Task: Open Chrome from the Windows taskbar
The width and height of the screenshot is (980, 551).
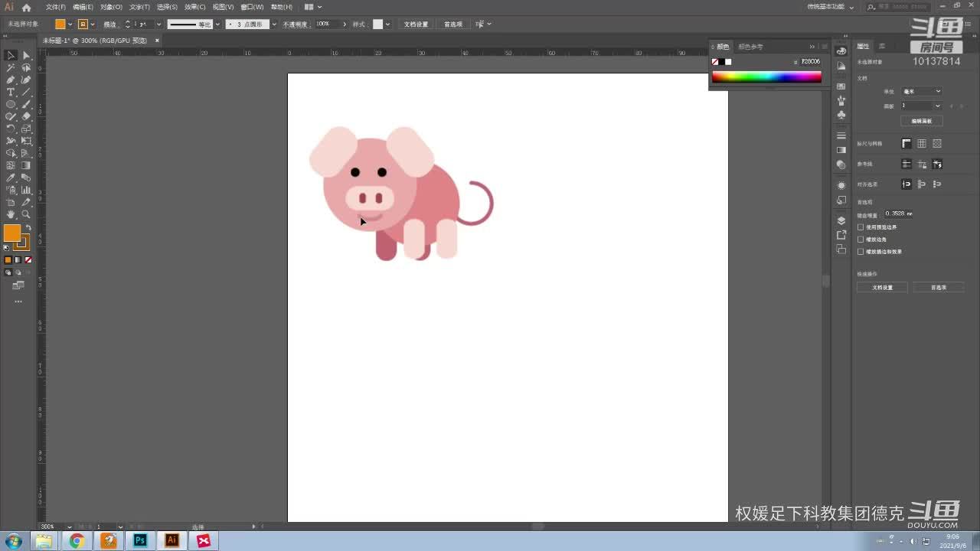Action: [77, 541]
